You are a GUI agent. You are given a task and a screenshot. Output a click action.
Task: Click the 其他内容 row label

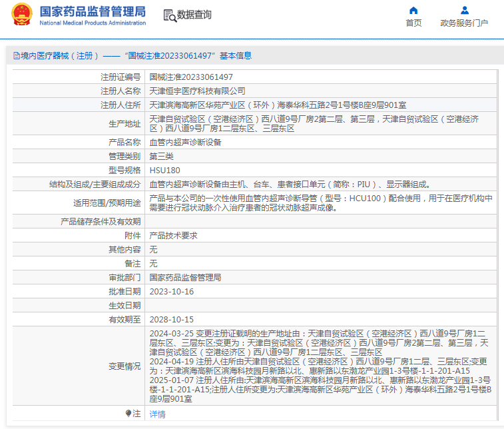coord(125,250)
